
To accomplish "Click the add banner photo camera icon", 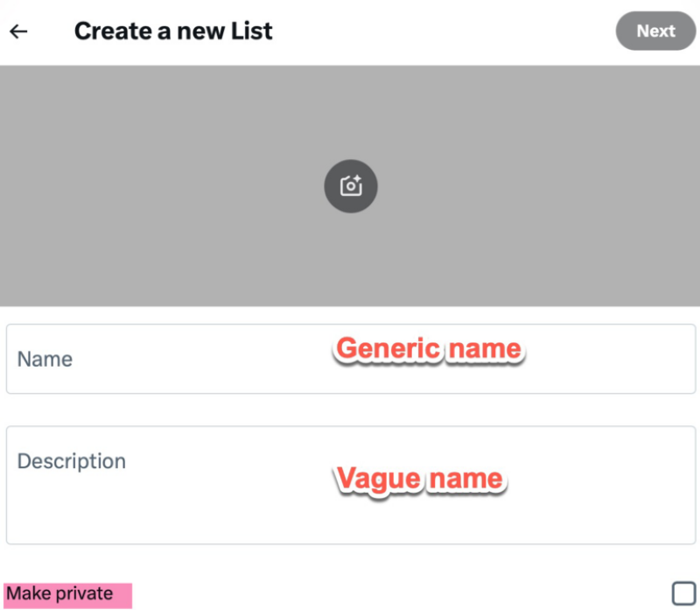I will 351,186.
